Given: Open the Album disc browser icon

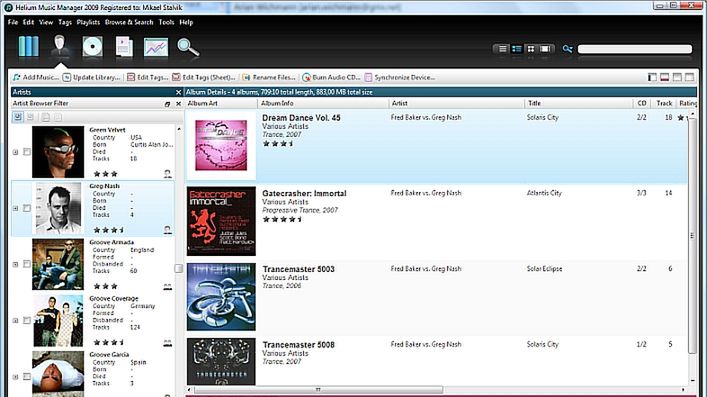Looking at the screenshot, I should (92, 46).
